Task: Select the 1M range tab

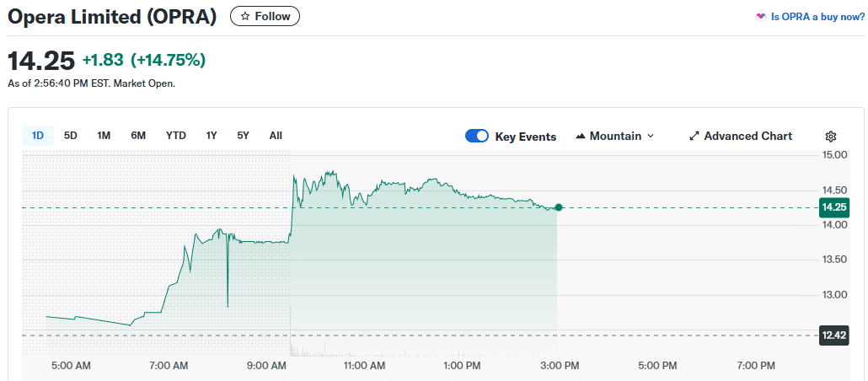Action: (x=104, y=136)
